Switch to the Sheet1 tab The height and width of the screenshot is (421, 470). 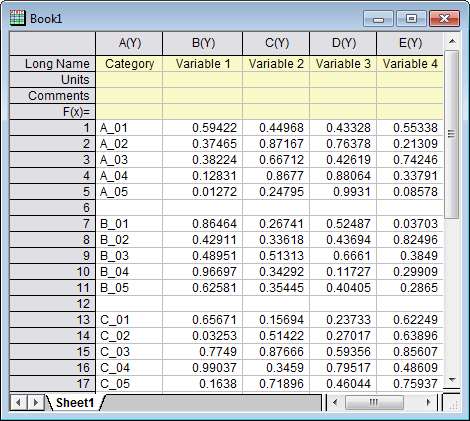(x=75, y=403)
